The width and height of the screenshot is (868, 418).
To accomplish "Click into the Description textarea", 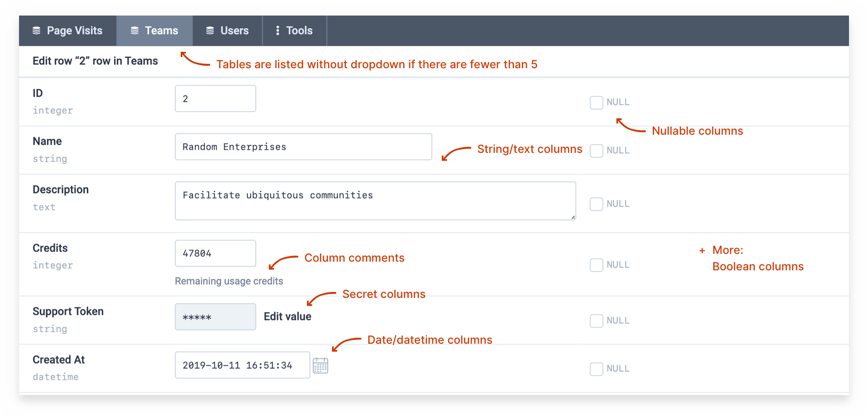I will [x=375, y=201].
